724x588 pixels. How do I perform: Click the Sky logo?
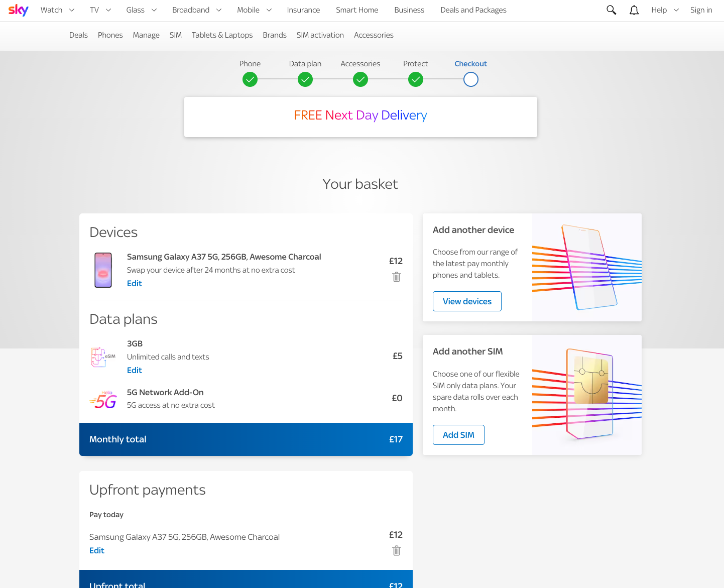pyautogui.click(x=19, y=10)
